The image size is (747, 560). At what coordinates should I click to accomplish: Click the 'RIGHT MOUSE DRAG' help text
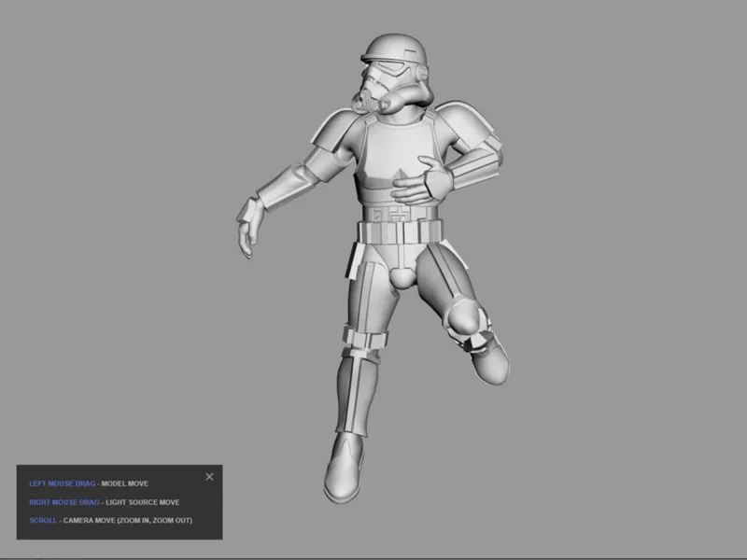(x=64, y=502)
